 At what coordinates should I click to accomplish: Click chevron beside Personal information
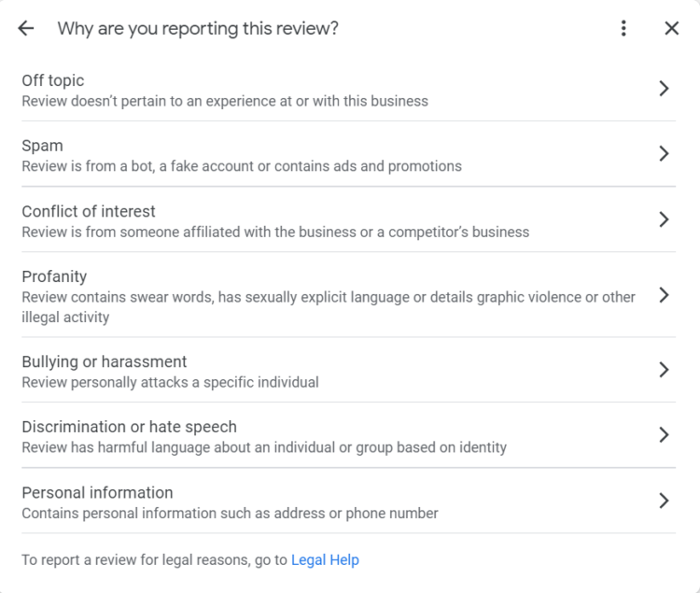(664, 501)
